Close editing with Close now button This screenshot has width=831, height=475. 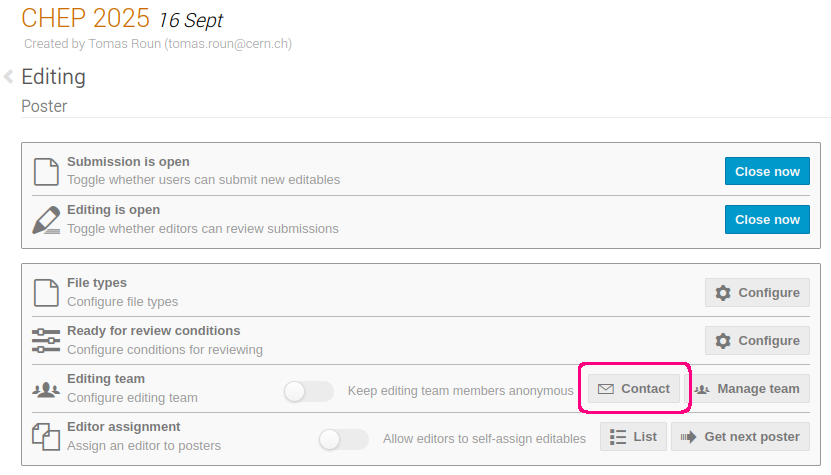(x=767, y=219)
